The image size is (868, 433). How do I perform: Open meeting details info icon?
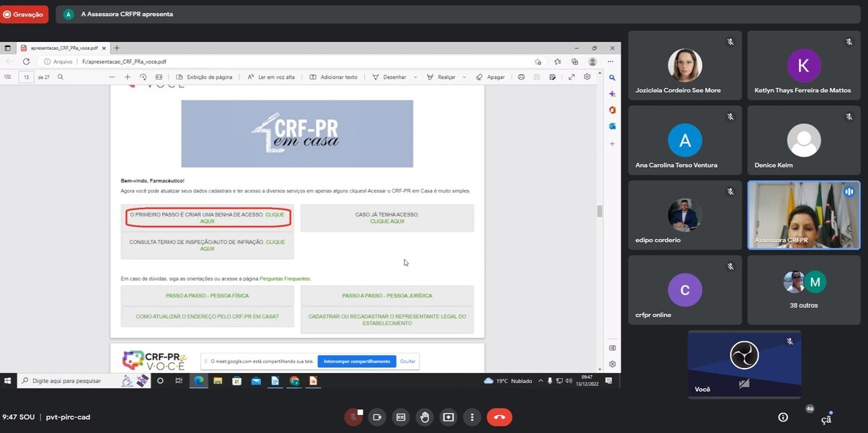(783, 417)
